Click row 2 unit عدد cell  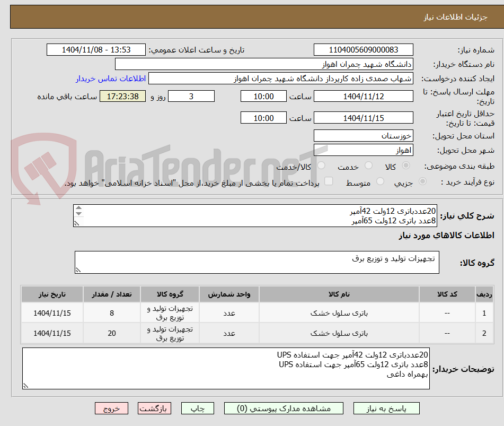pos(229,333)
